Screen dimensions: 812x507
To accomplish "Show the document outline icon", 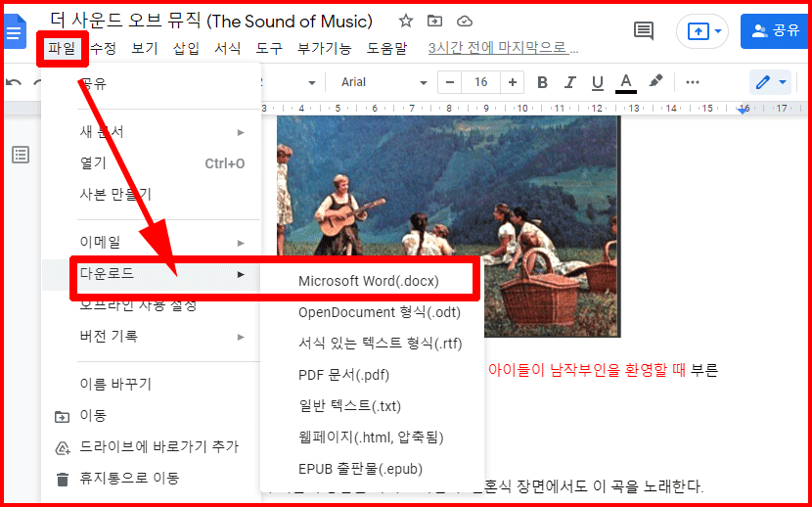I will pos(21,155).
